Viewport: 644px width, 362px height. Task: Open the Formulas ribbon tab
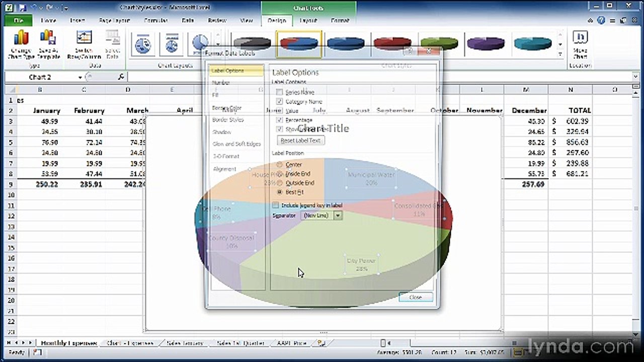pyautogui.click(x=156, y=21)
